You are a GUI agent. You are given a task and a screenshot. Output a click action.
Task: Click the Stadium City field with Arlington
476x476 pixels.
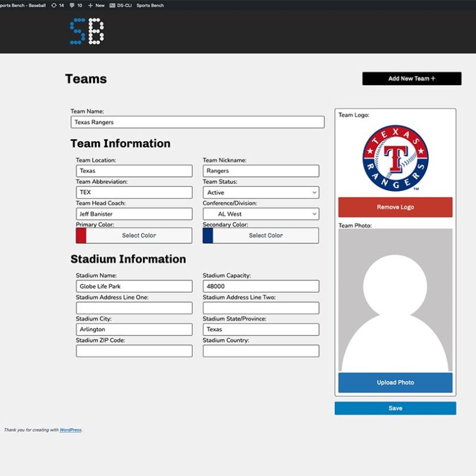click(134, 330)
